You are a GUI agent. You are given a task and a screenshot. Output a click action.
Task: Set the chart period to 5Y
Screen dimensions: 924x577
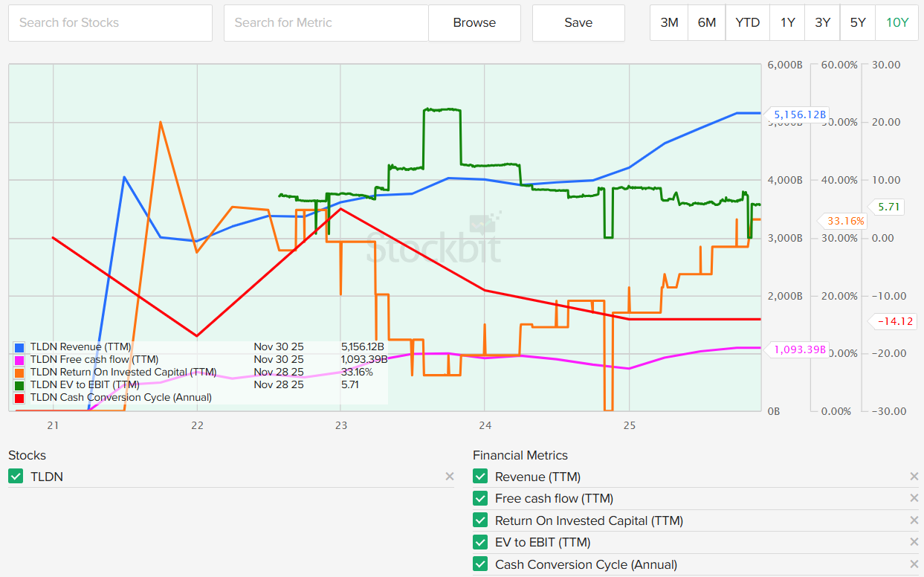coord(858,22)
